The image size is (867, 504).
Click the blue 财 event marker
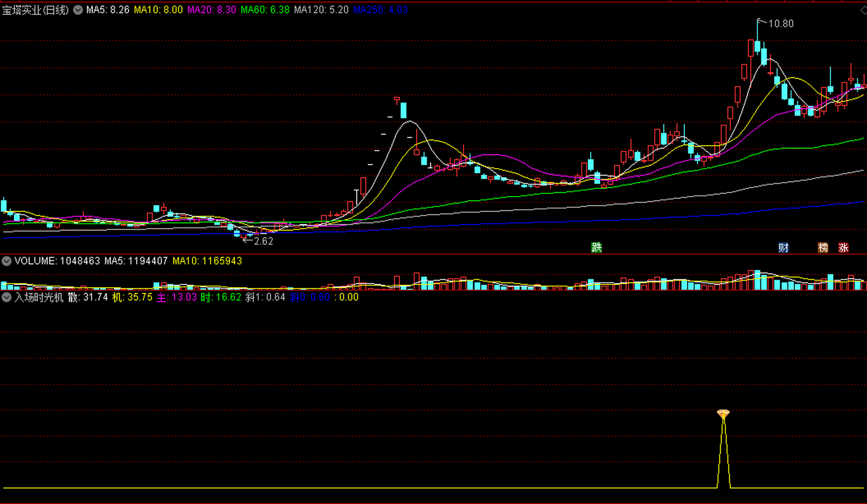(783, 247)
